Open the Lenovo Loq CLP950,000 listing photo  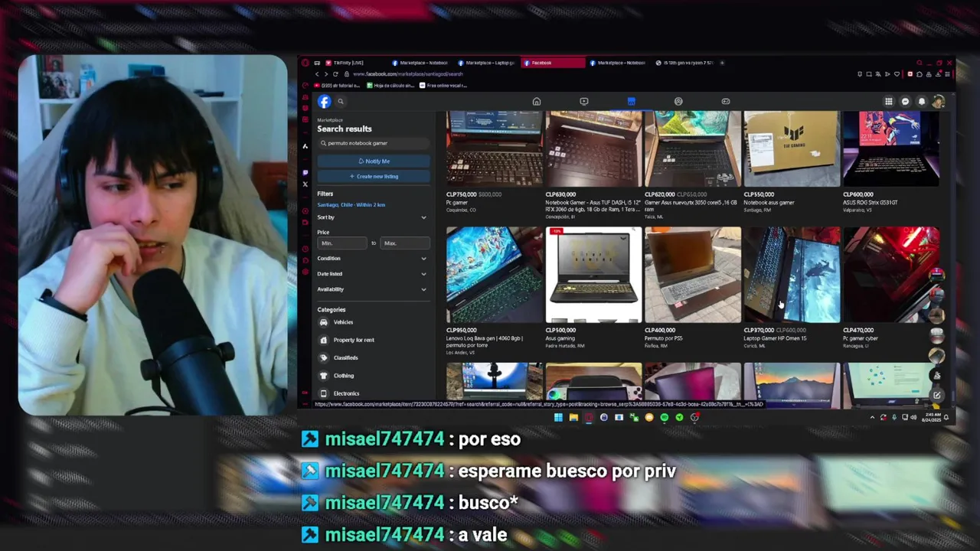point(495,275)
